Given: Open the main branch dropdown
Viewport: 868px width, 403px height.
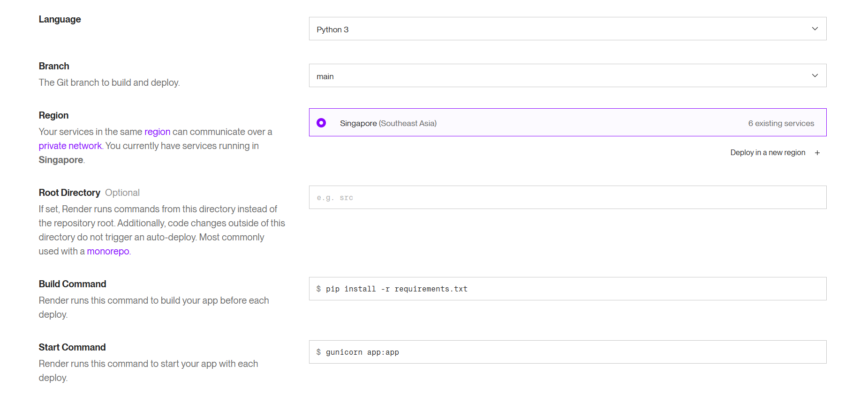Looking at the screenshot, I should (x=563, y=76).
